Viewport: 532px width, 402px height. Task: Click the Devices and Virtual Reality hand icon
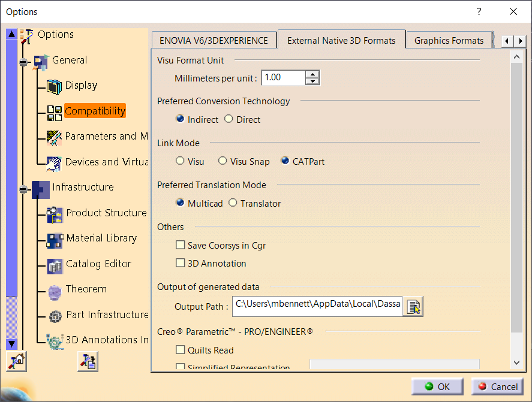pyautogui.click(x=54, y=164)
